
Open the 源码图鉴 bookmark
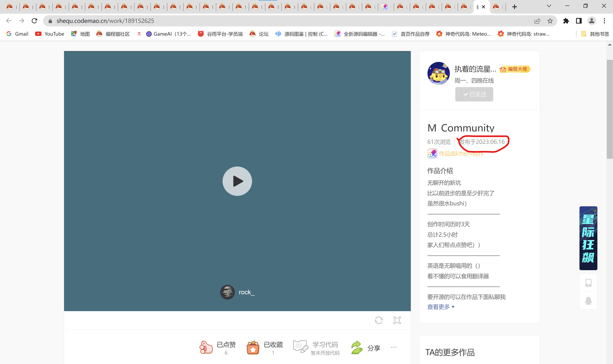(x=301, y=34)
